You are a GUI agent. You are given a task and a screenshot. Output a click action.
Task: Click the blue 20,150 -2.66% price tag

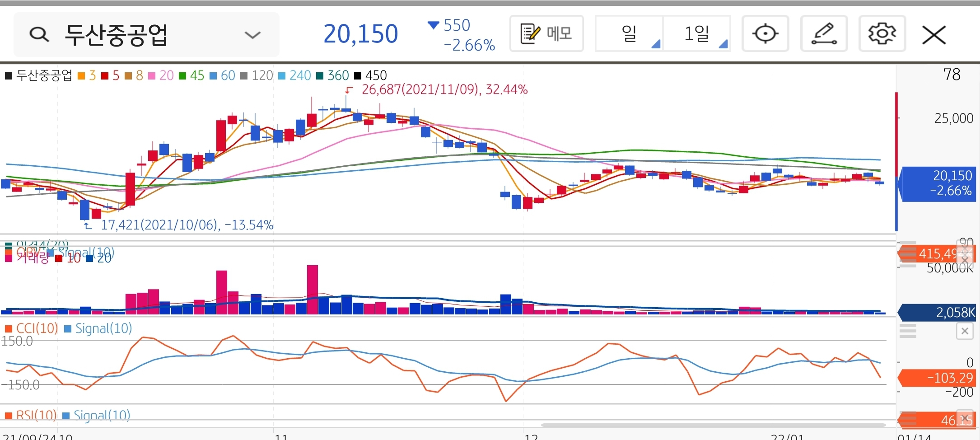pyautogui.click(x=937, y=183)
